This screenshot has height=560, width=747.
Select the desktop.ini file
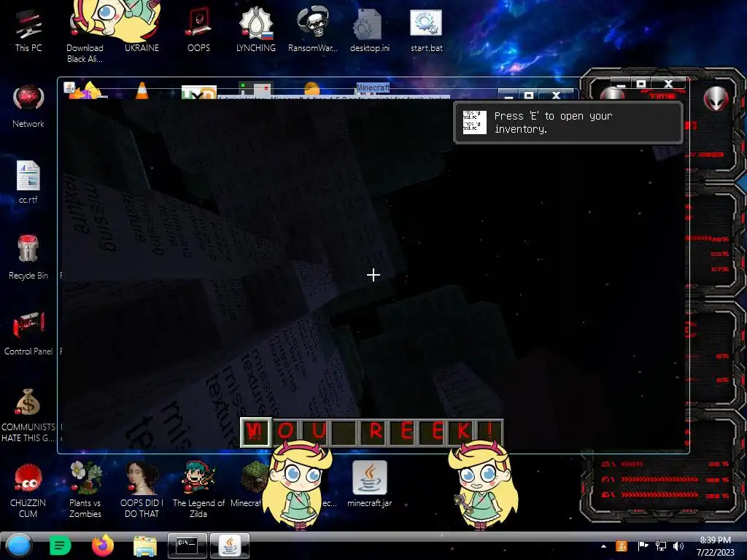point(370,31)
